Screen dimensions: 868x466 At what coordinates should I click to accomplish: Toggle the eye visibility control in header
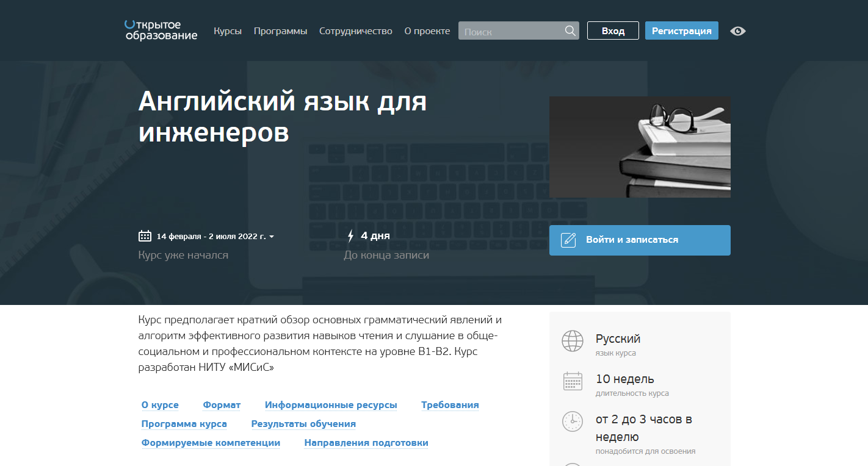coord(737,30)
